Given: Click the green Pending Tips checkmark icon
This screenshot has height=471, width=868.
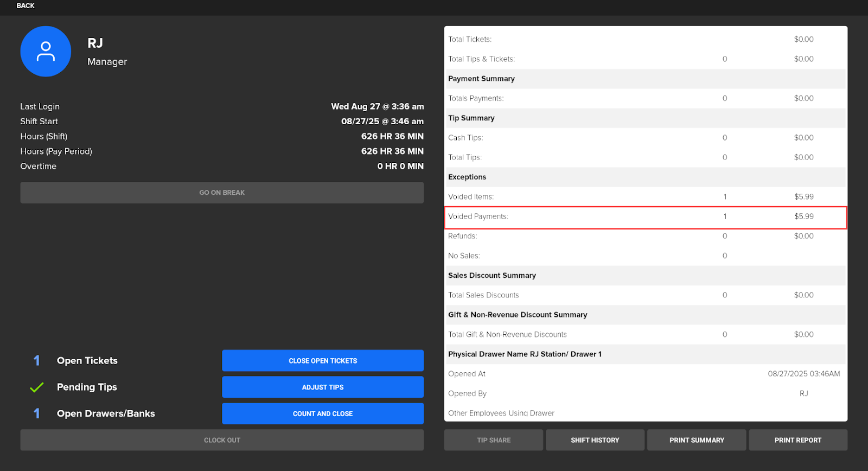Looking at the screenshot, I should click(x=36, y=387).
